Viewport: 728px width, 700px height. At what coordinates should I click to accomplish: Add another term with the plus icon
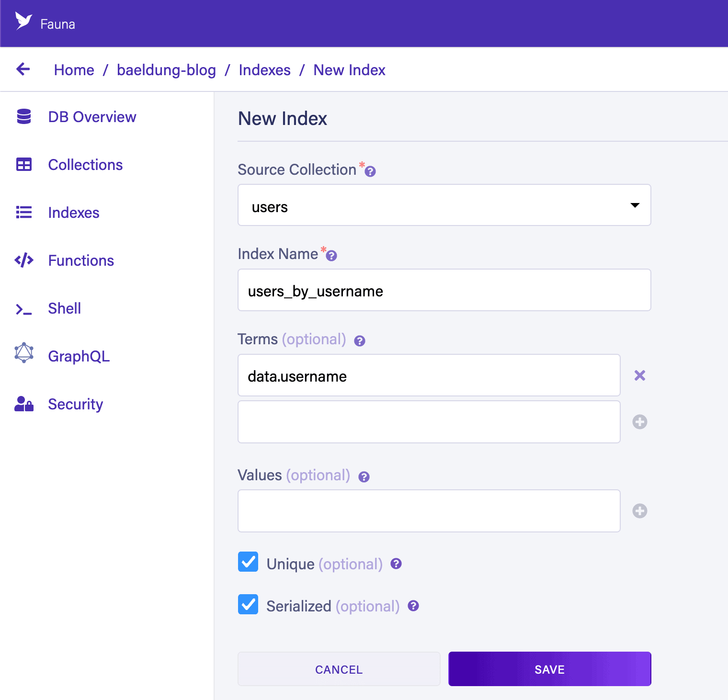pos(639,422)
